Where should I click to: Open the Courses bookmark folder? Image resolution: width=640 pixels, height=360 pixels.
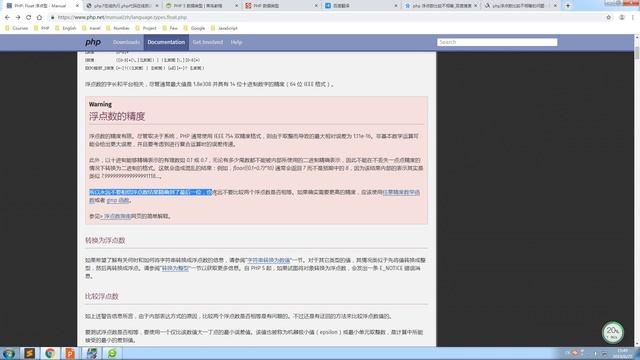17,28
